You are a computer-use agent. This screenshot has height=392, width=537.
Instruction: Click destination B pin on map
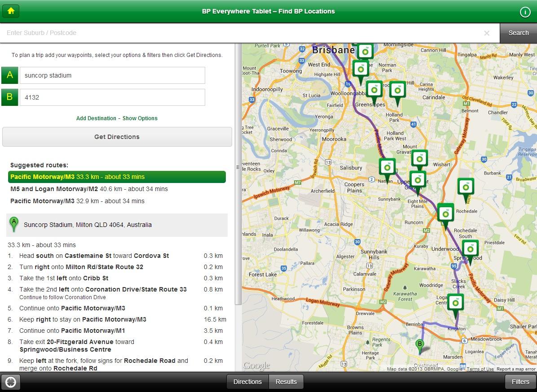419,346
